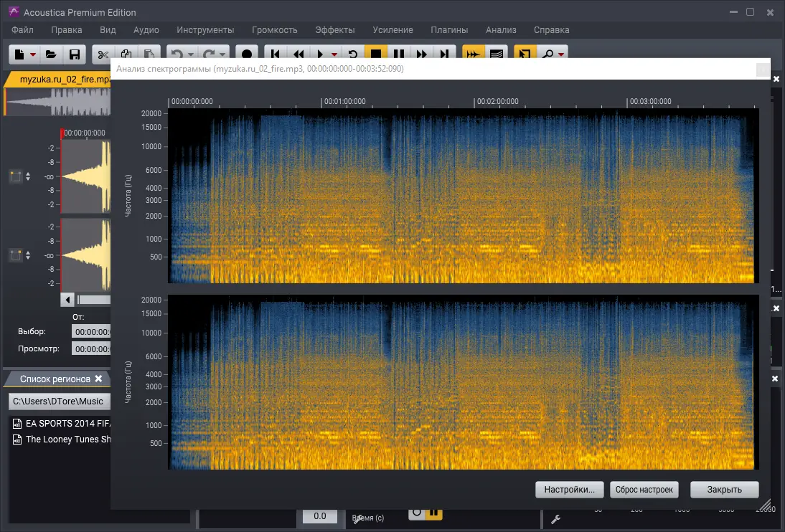Redo the action with the Redo arrow
785x532 pixels.
(209, 54)
